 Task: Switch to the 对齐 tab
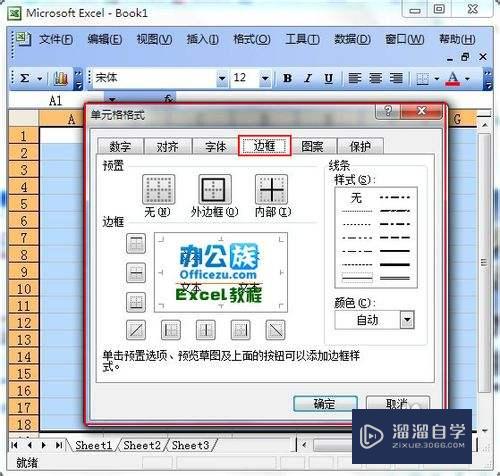(x=168, y=146)
